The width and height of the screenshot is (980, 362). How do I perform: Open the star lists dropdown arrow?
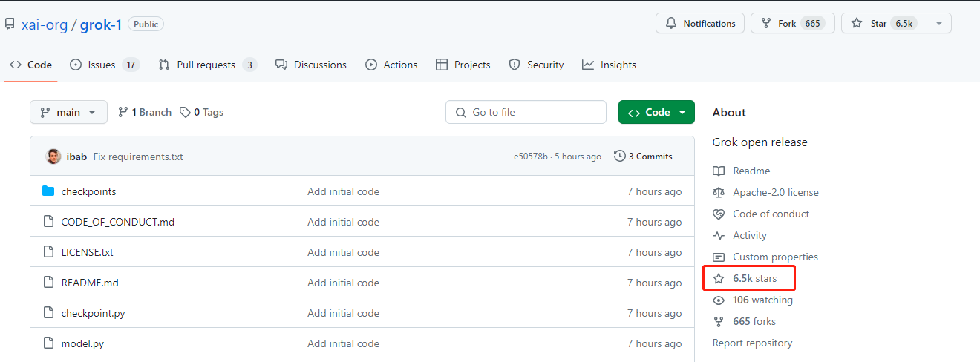point(939,24)
